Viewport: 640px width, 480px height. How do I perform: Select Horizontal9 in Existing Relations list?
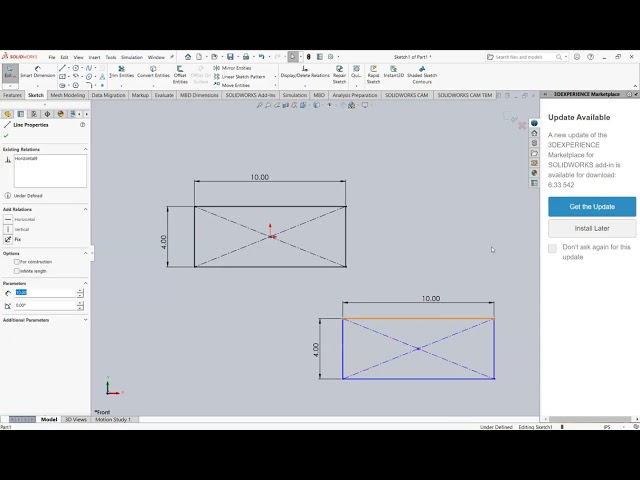[26, 158]
